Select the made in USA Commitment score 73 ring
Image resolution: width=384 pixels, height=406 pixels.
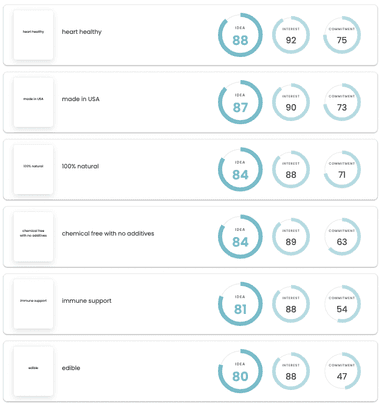pyautogui.click(x=342, y=102)
